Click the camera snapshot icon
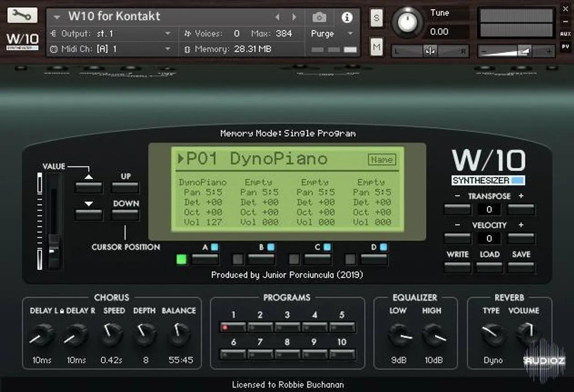 coord(319,17)
